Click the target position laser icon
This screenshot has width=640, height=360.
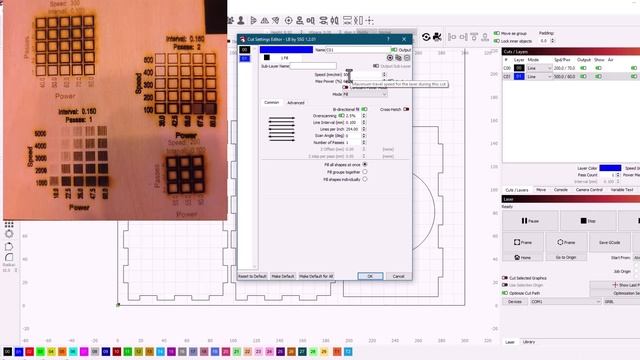(288, 20)
